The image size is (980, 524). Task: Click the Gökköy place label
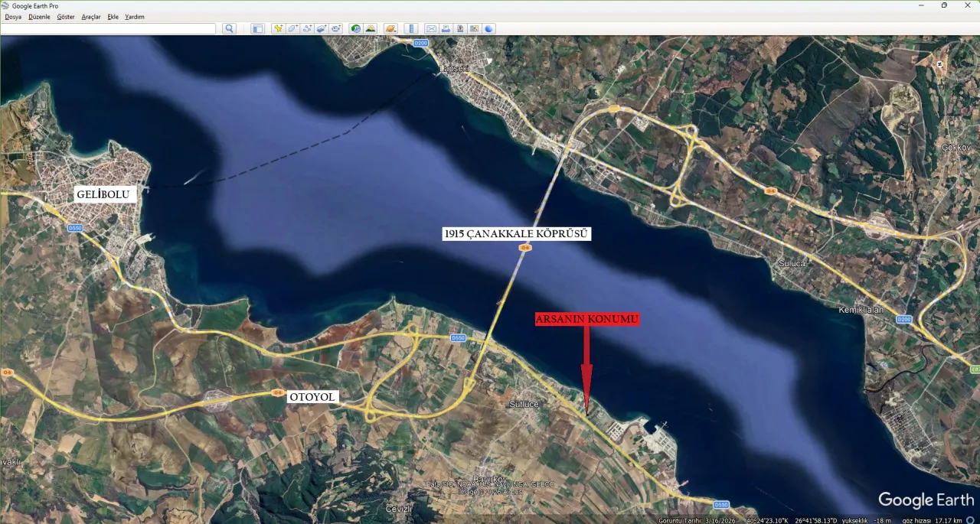[x=955, y=145]
